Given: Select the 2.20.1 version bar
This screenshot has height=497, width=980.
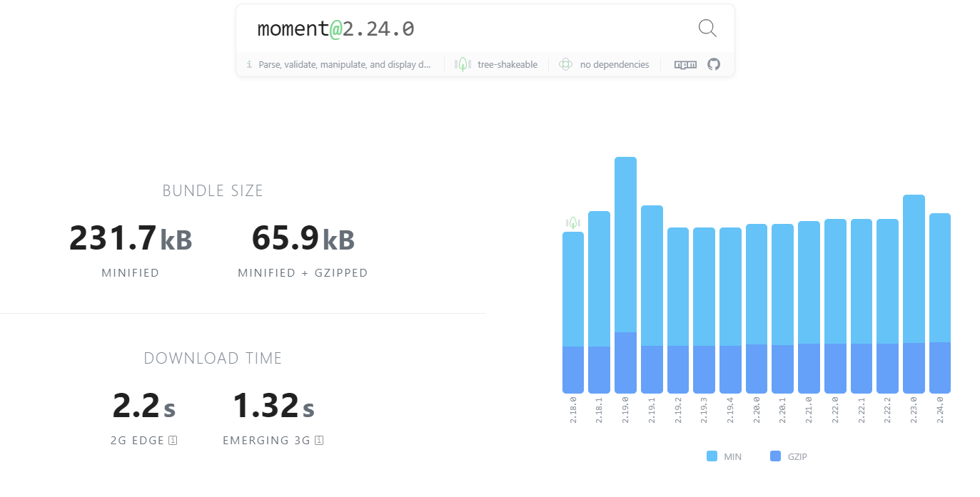Looking at the screenshot, I should click(782, 309).
